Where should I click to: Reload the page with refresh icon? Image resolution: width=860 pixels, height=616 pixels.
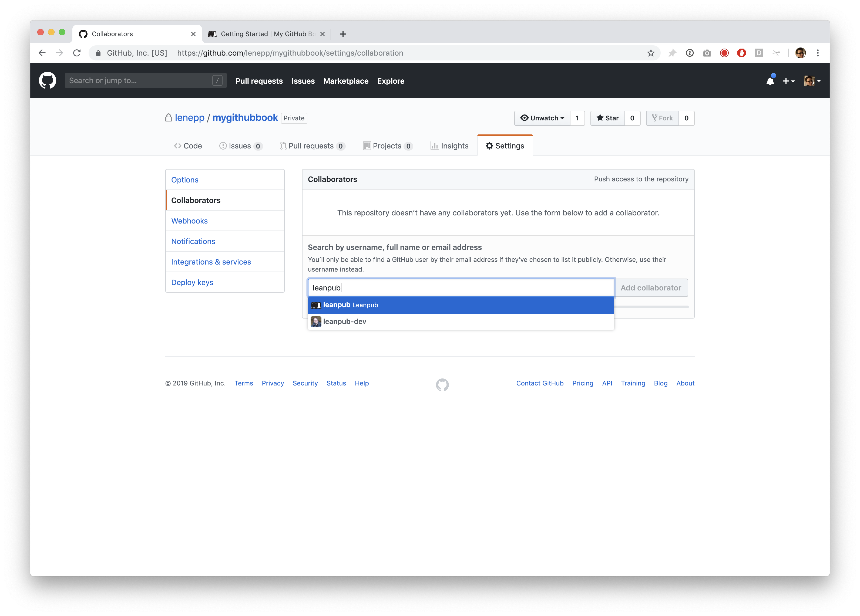(x=77, y=53)
